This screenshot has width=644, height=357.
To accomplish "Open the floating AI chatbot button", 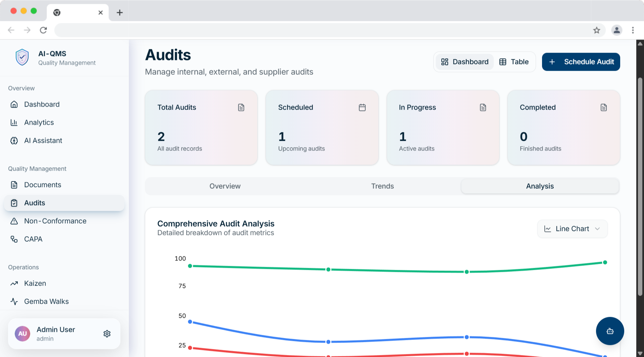I will (610, 331).
